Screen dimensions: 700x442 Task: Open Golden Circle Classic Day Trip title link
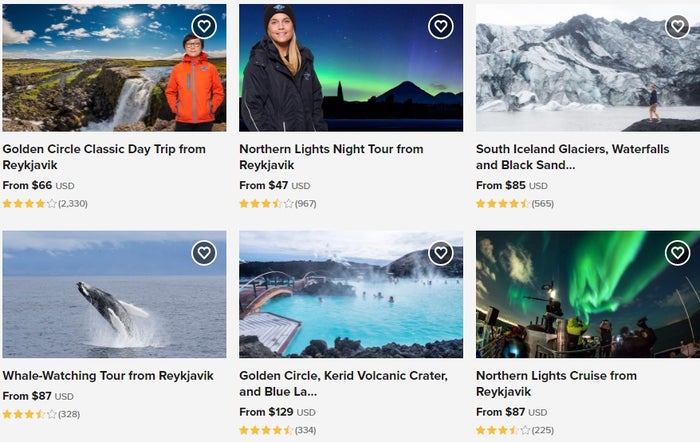104,157
